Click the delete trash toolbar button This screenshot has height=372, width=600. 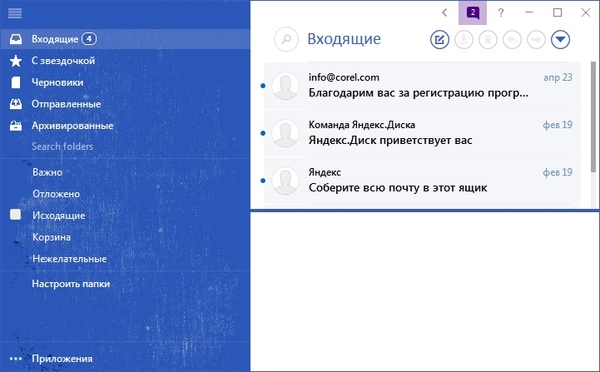488,39
